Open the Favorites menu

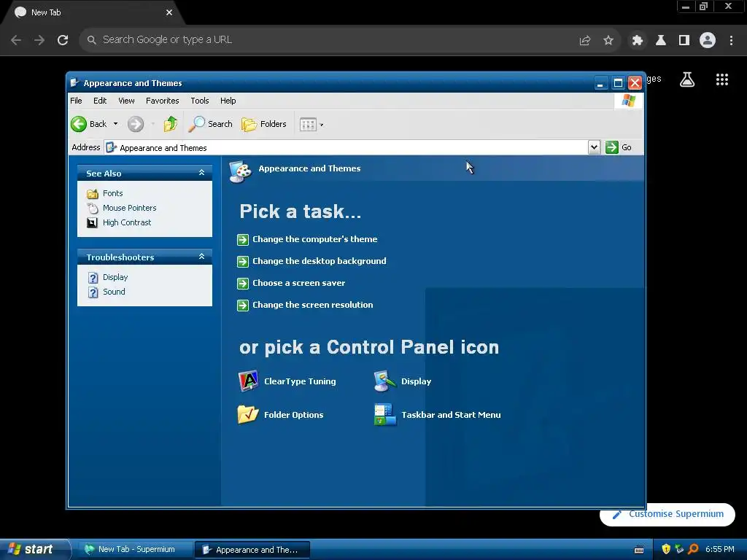point(163,101)
